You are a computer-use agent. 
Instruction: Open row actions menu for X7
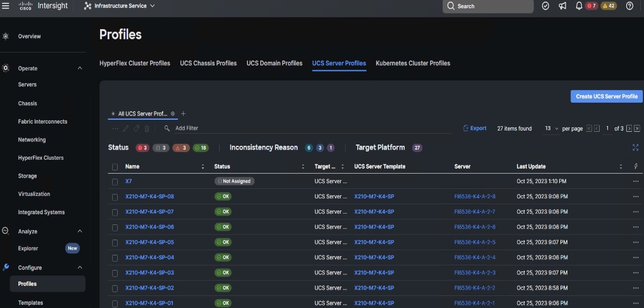tap(636, 181)
